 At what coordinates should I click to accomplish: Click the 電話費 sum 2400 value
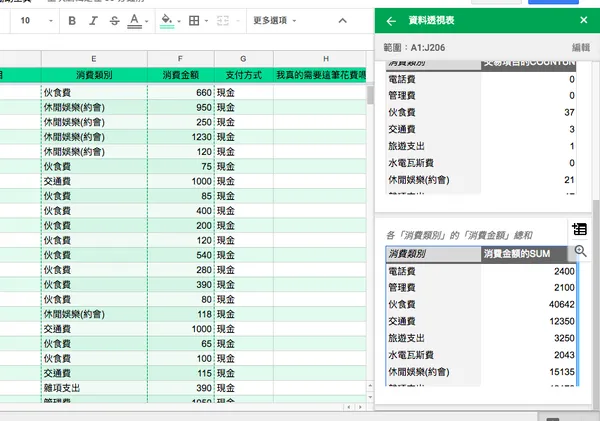point(564,271)
